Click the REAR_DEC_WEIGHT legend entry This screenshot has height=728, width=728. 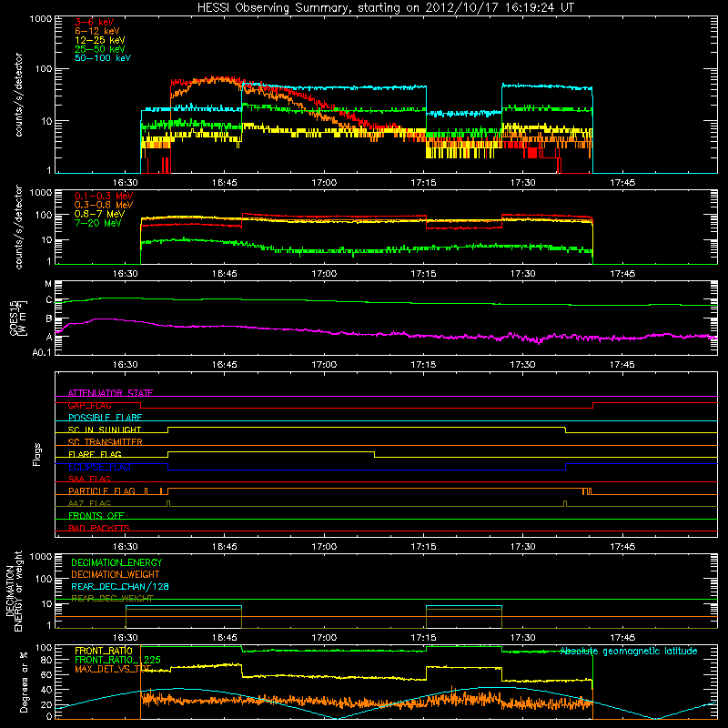[x=112, y=599]
